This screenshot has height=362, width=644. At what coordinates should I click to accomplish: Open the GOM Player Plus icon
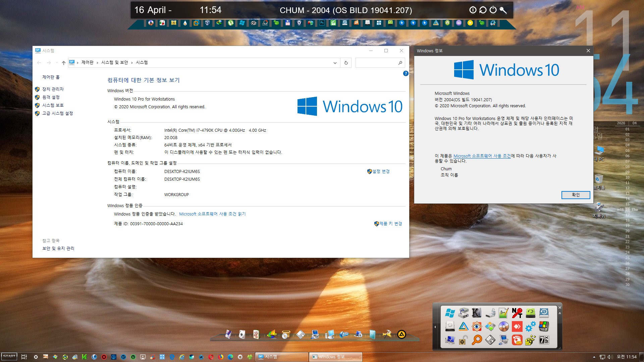517,340
